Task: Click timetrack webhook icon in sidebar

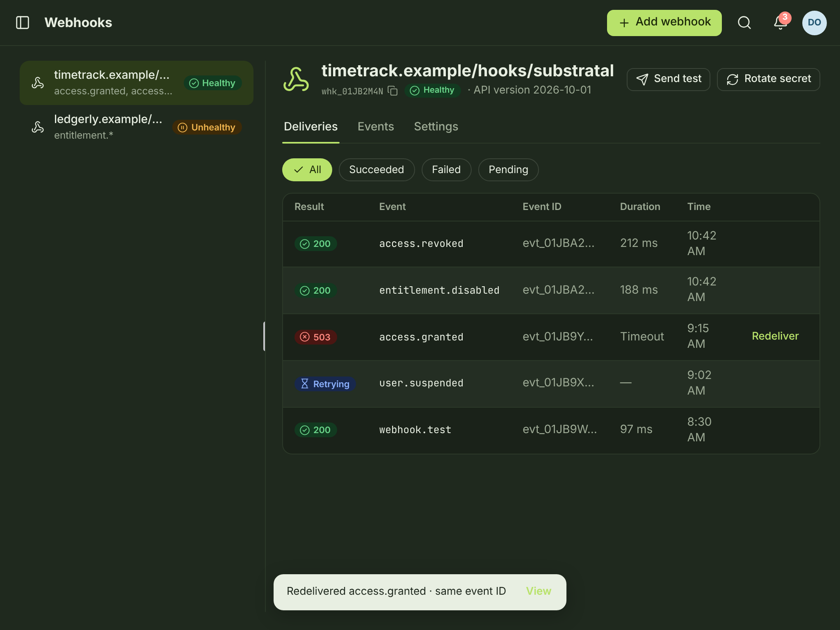Action: click(38, 83)
